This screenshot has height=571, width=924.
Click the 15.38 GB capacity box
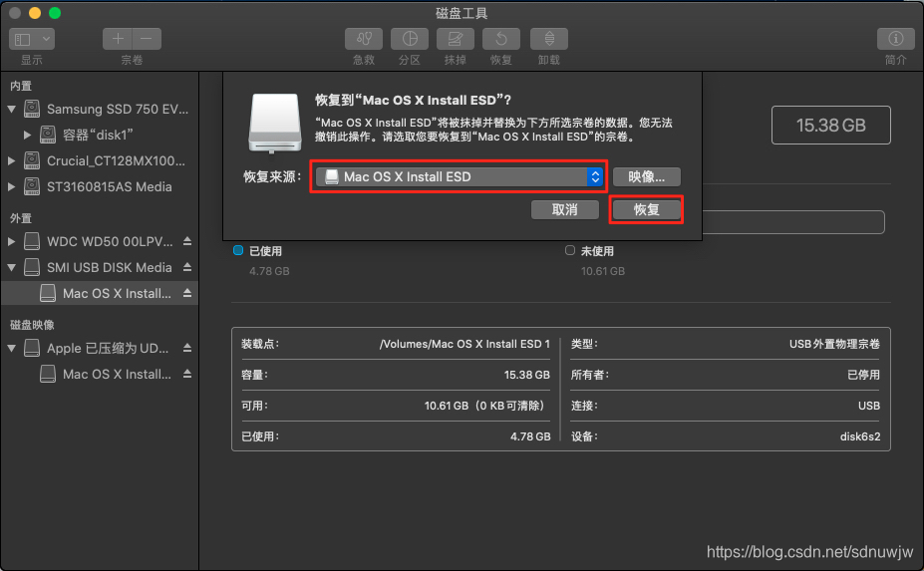[831, 125]
